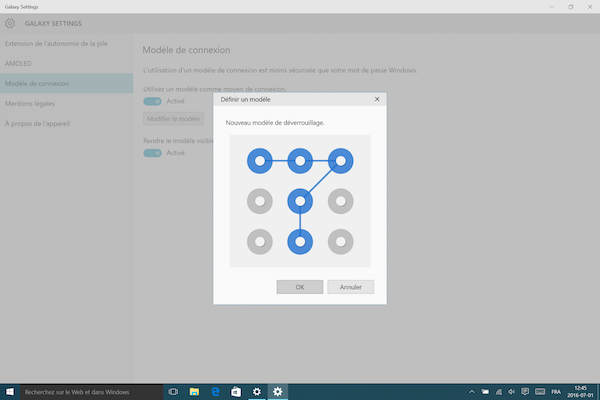Open the volume tray icon
This screenshot has height=400, width=600.
point(512,392)
